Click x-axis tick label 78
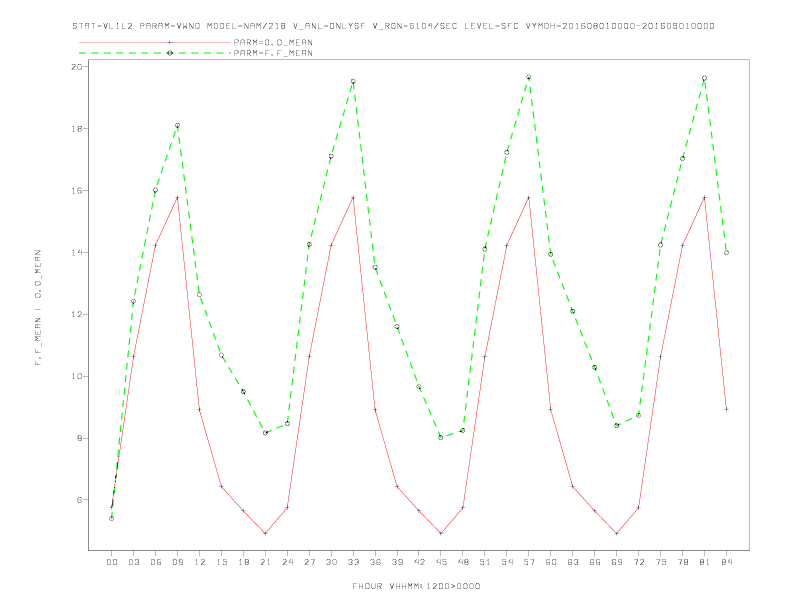 [682, 562]
